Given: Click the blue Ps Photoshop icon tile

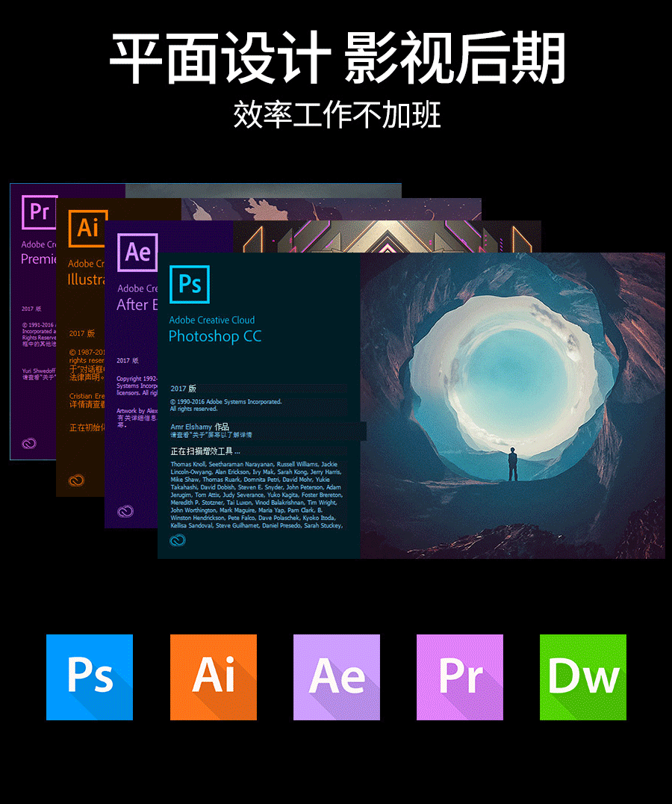Looking at the screenshot, I should coord(90,677).
